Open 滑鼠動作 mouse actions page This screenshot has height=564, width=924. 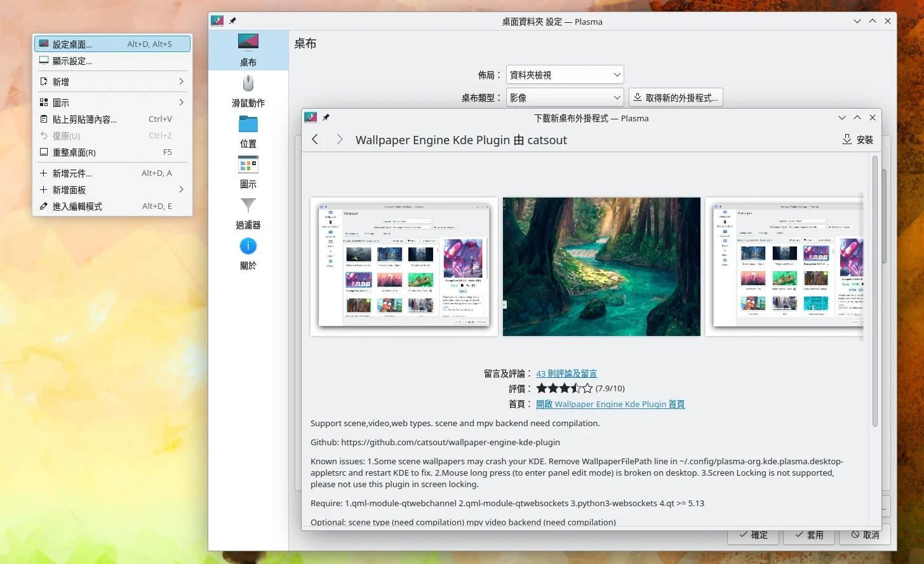pos(248,91)
